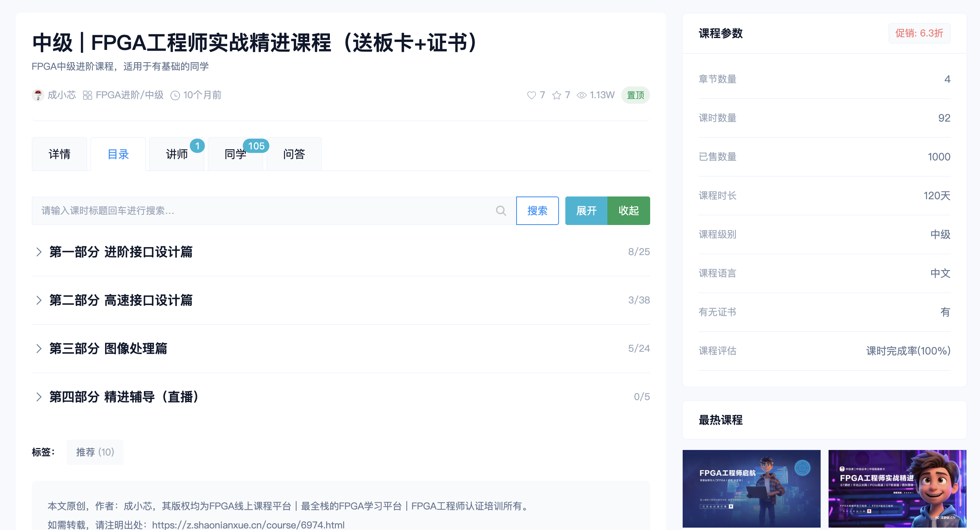Open the FPGA工程师启航 course thumbnail
980x530 pixels.
[x=751, y=488]
